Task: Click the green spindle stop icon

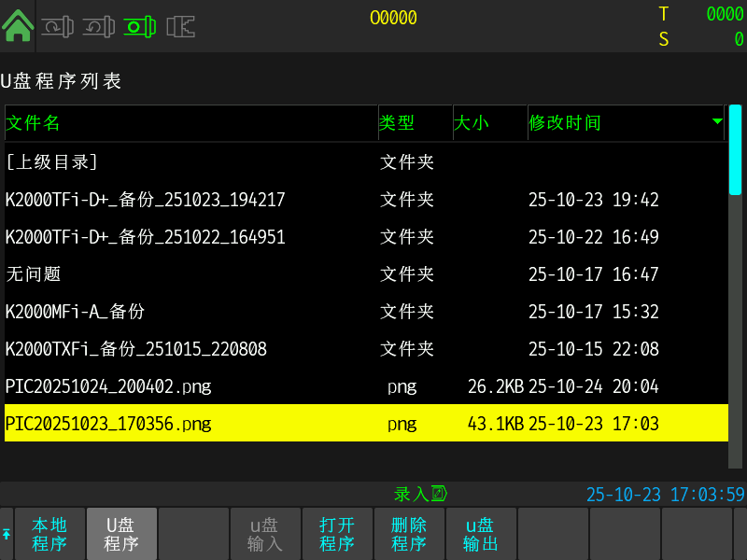Action: click(x=139, y=27)
